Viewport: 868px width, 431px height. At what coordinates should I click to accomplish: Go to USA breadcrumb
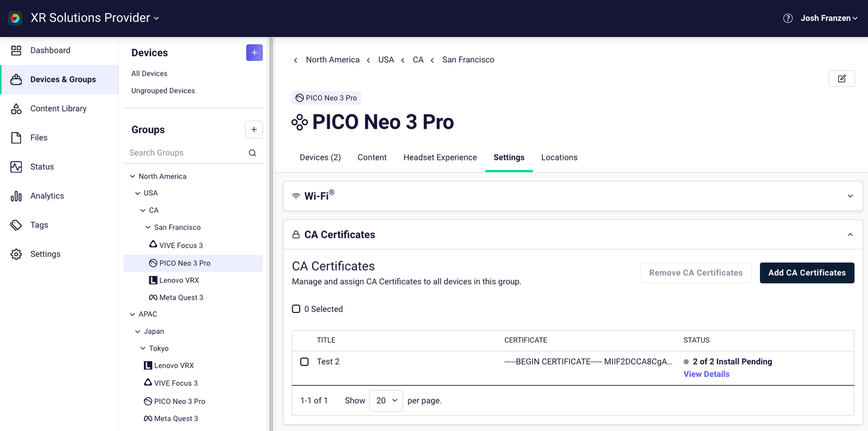(386, 60)
